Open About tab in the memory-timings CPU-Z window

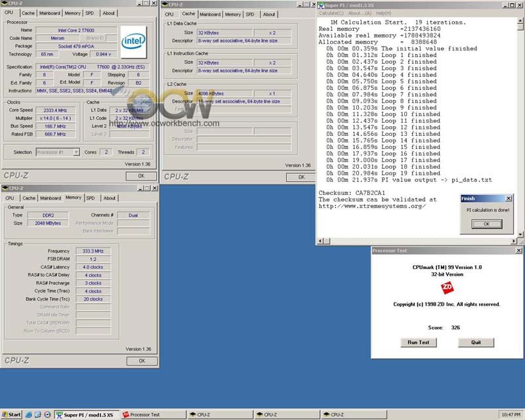[x=110, y=198]
